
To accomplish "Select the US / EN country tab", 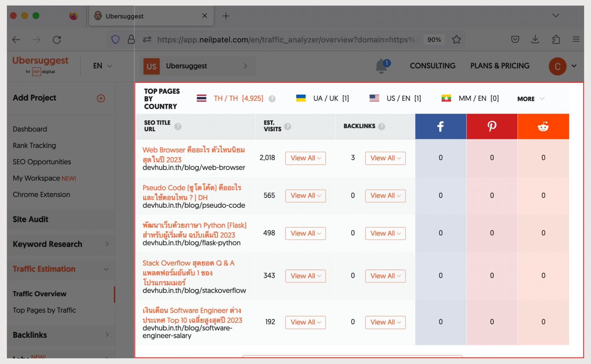I will point(395,98).
